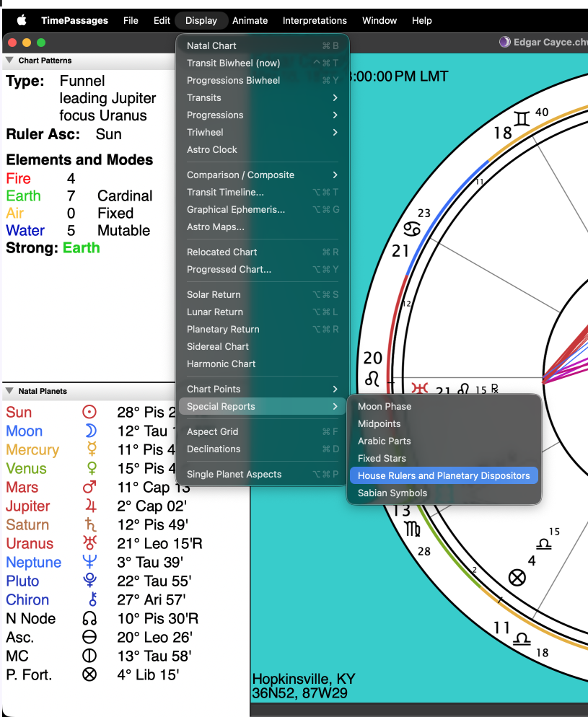This screenshot has width=588, height=717.
Task: Select Moon Phase report
Action: [444, 407]
